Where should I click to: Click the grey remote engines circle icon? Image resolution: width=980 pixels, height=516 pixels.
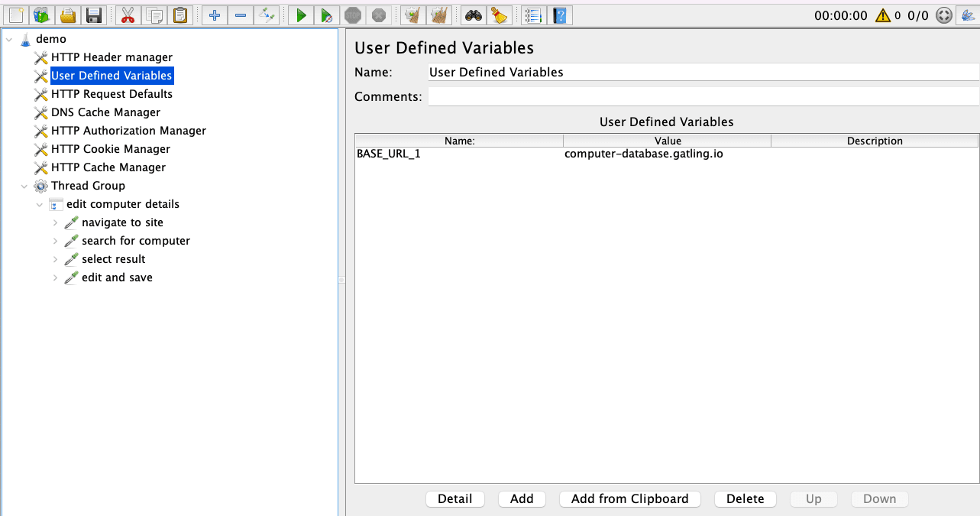coord(944,15)
